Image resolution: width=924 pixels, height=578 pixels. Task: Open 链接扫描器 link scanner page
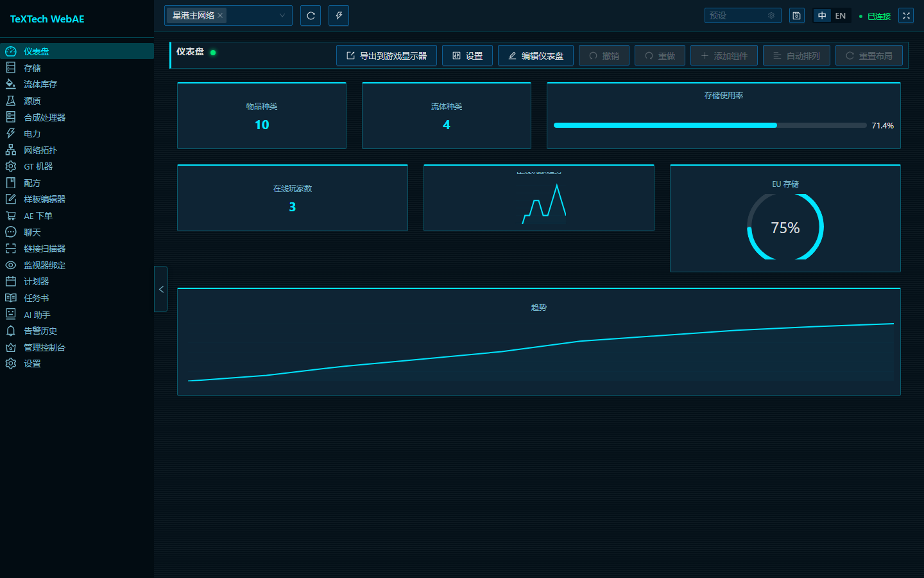tap(77, 249)
